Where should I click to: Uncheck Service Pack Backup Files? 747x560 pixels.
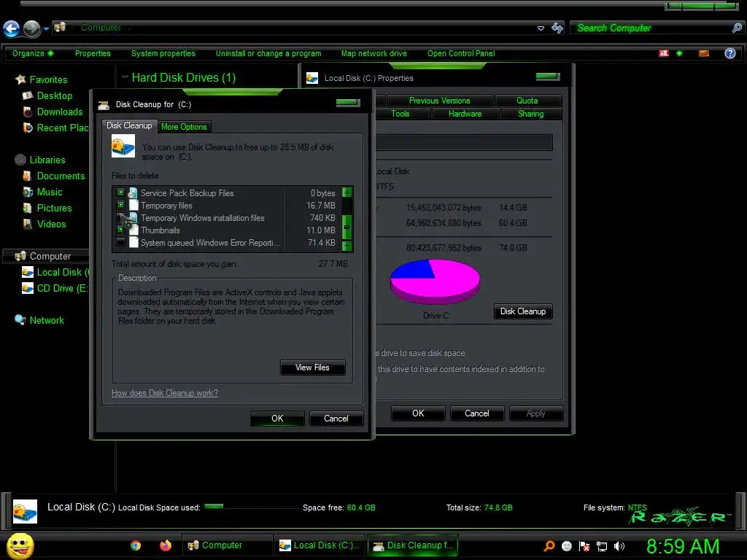tap(120, 192)
